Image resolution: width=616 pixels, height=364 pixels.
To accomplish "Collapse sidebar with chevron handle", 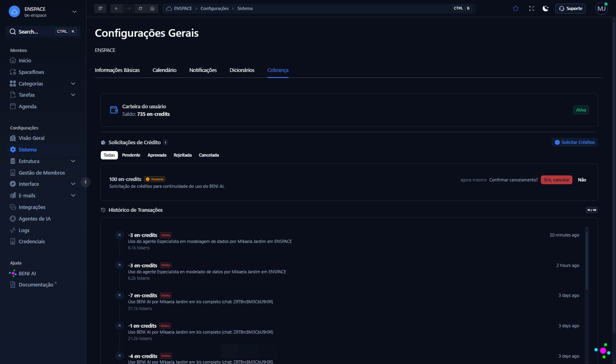I will pos(86,182).
